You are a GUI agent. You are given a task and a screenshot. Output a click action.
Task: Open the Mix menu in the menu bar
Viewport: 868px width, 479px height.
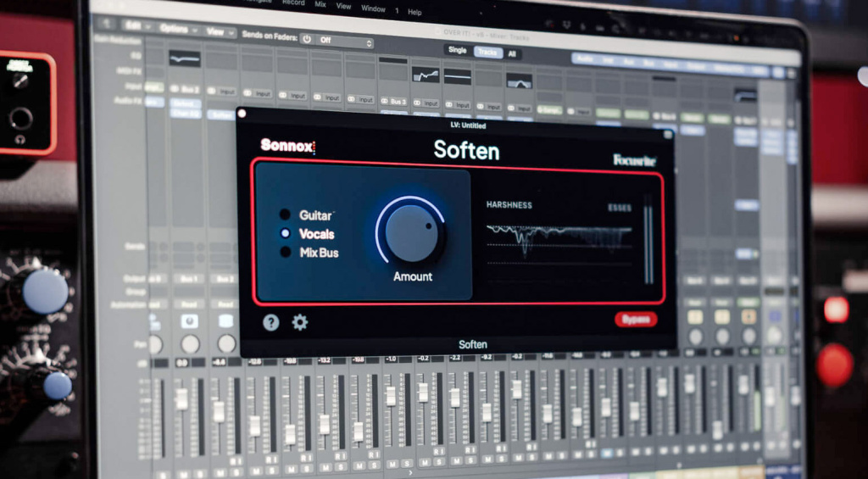click(x=320, y=4)
